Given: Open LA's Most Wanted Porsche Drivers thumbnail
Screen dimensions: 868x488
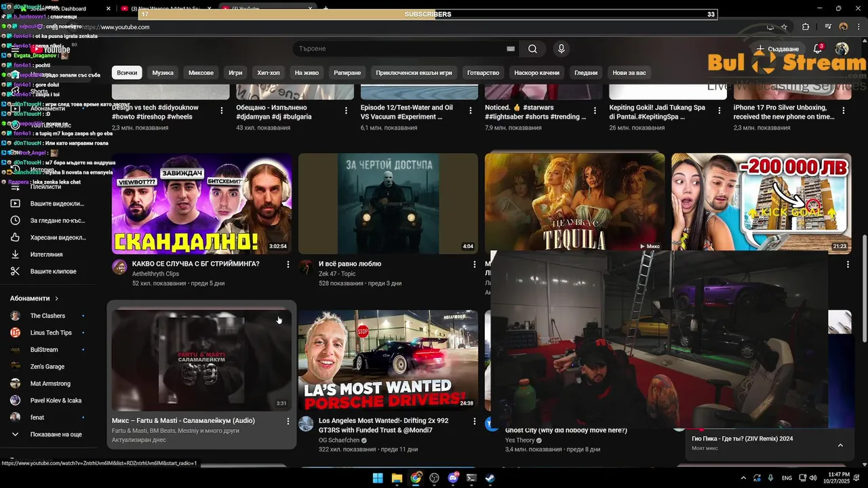Looking at the screenshot, I should pyautogui.click(x=388, y=361).
